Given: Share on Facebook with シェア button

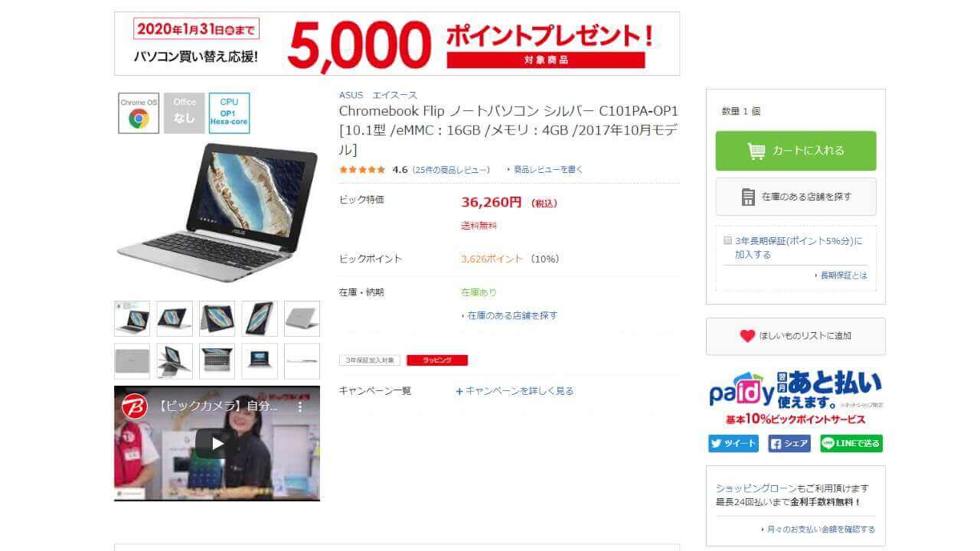Looking at the screenshot, I should pos(789,443).
